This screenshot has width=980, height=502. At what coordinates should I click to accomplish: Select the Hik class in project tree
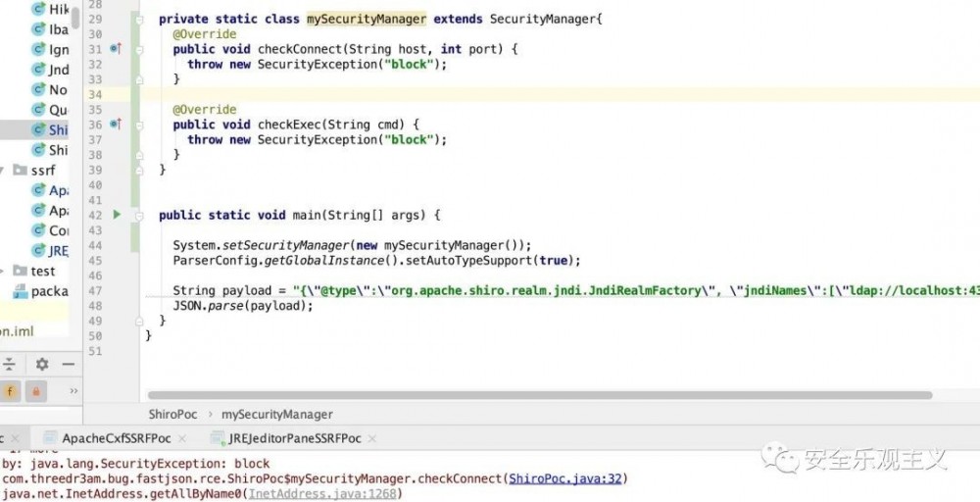pos(50,9)
